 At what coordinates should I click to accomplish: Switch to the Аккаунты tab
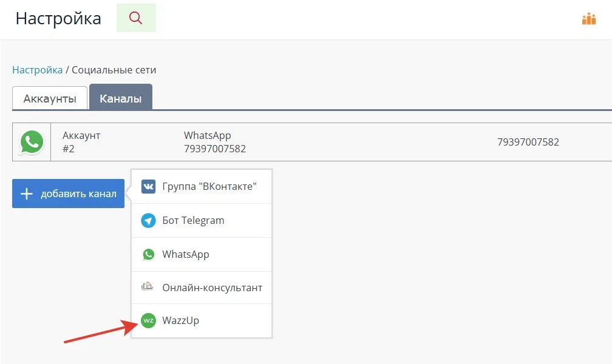(x=50, y=99)
